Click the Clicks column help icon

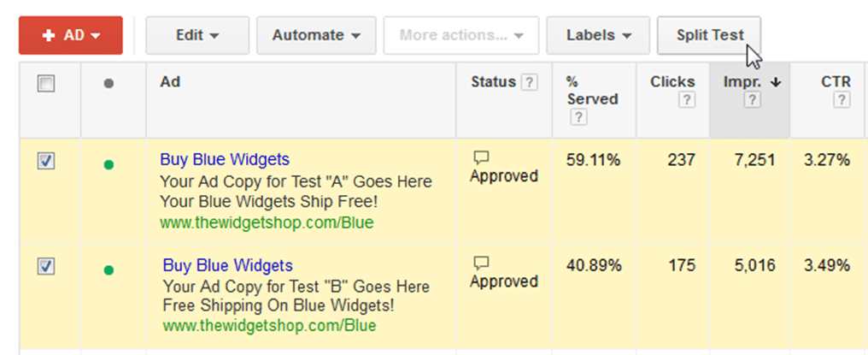pos(683,101)
